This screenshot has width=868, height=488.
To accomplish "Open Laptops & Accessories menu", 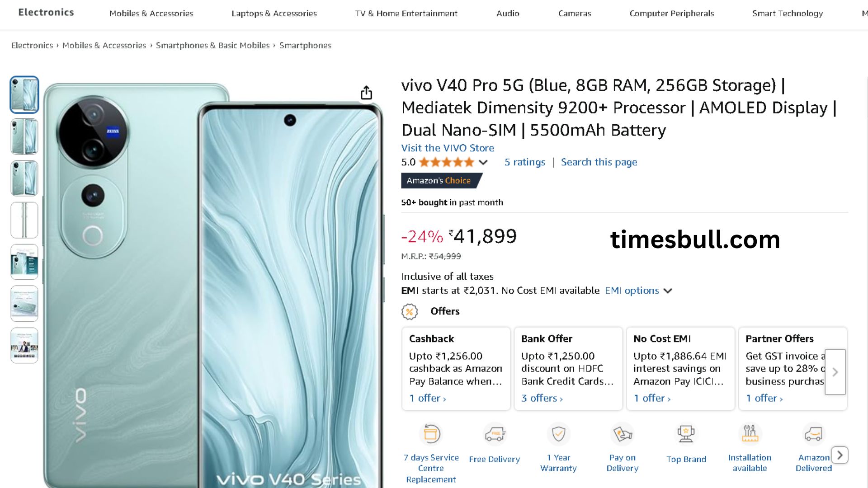I will (274, 14).
